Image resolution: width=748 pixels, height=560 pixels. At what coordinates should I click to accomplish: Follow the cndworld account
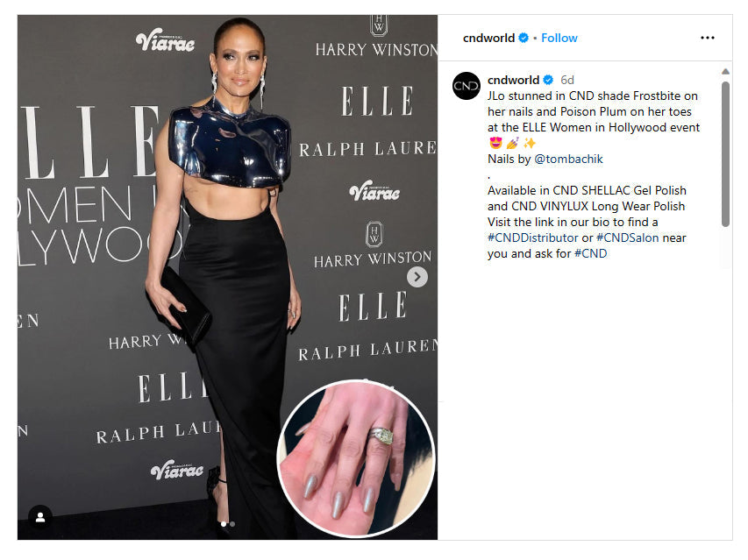559,38
